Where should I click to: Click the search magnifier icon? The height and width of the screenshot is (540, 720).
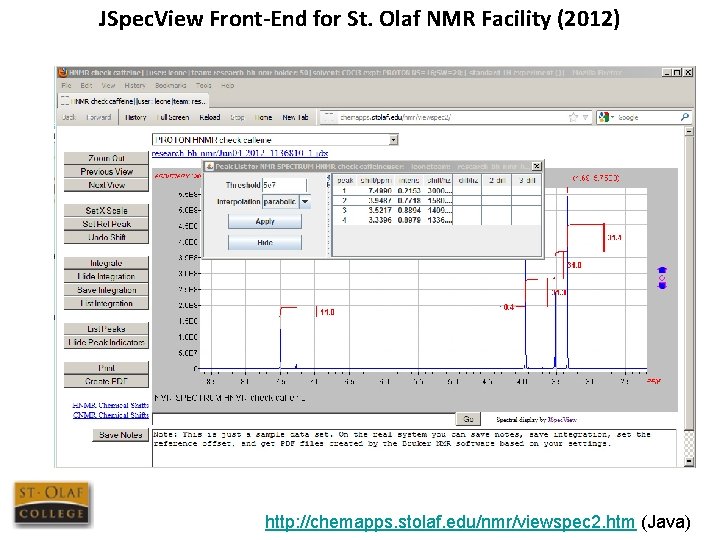click(x=685, y=117)
